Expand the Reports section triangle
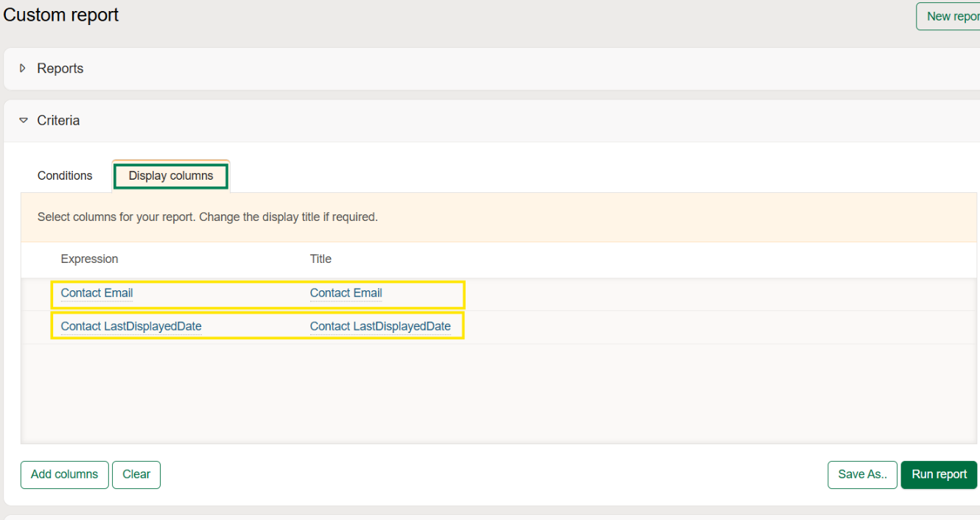This screenshot has height=520, width=980. click(x=23, y=68)
